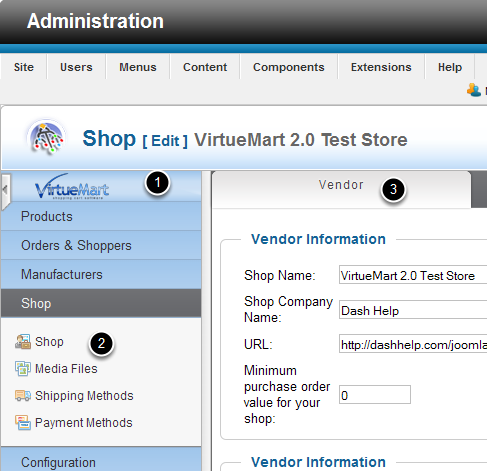Expand the Manufacturers sidebar section
This screenshot has width=487, height=471.
click(101, 274)
